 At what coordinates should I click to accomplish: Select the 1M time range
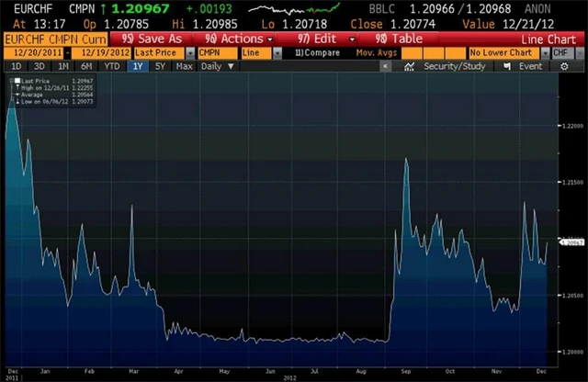click(x=63, y=67)
